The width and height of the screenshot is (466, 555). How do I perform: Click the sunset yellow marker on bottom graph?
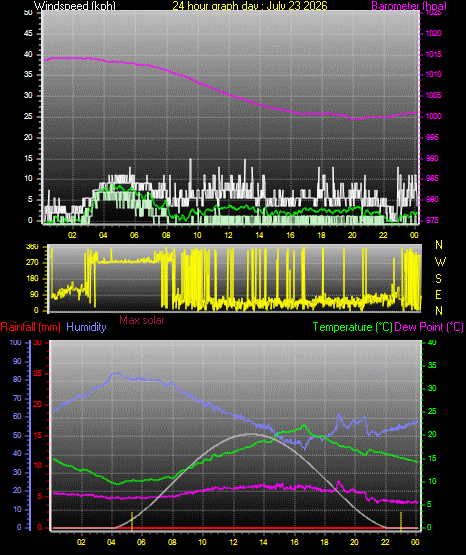coord(401,521)
